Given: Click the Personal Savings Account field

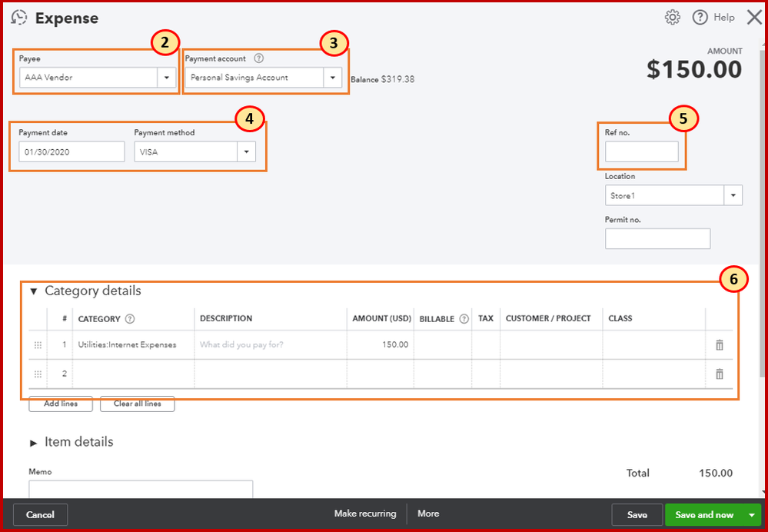Looking at the screenshot, I should [x=254, y=78].
